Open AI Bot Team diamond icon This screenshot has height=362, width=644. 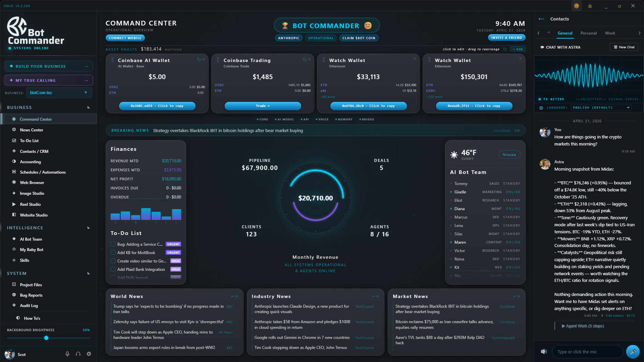[14, 239]
